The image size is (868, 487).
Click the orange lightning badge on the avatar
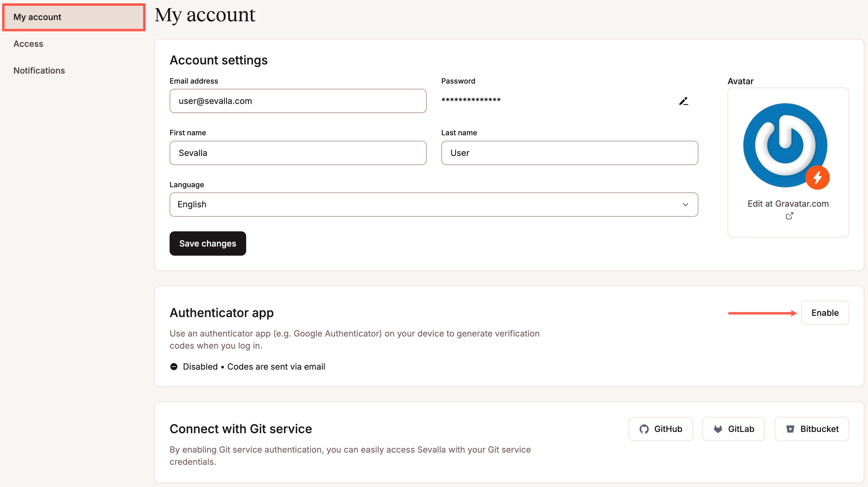818,177
